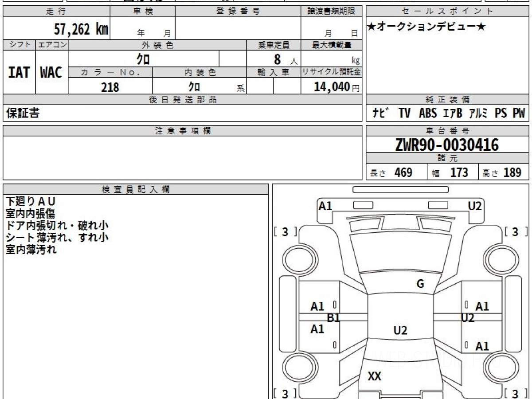Screen dimensions: 532x399
Task: Click the 輸入車 header cell
Action: click(x=274, y=73)
